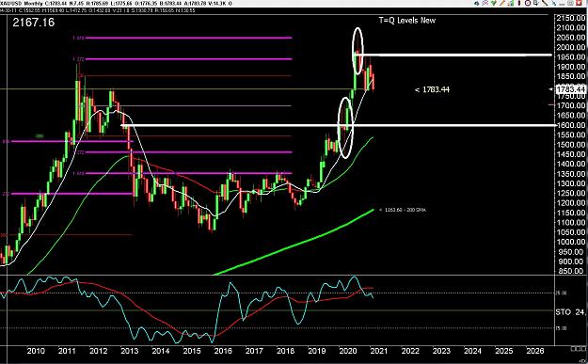Click the 2025 year label on time axis
Image resolution: width=588 pixels, height=364 pixels.
(x=504, y=351)
